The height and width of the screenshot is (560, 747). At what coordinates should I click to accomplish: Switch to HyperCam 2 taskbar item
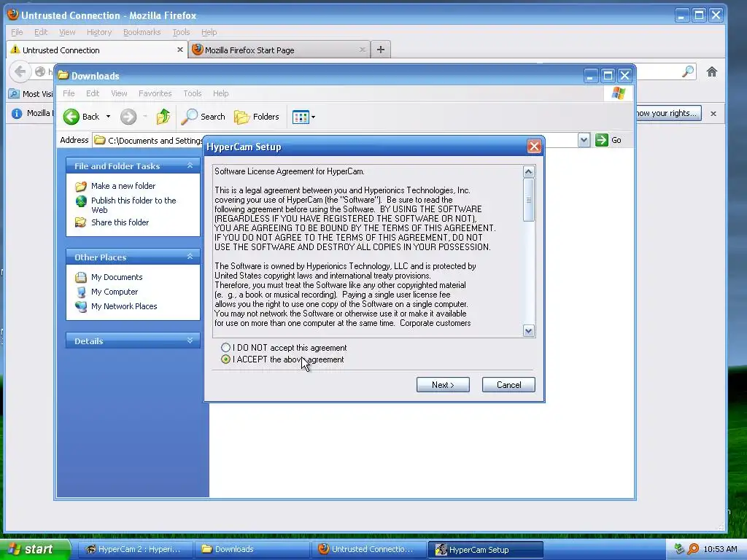(x=135, y=549)
